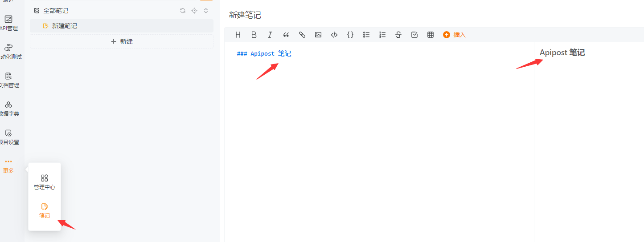This screenshot has width=644, height=242.
Task: Insert an image
Action: [318, 35]
